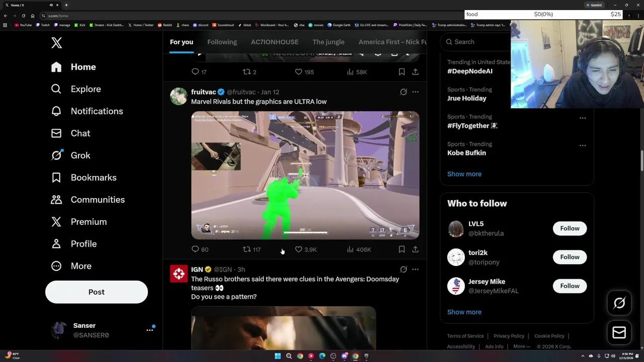
Task: Show more trends
Action: pyautogui.click(x=464, y=174)
